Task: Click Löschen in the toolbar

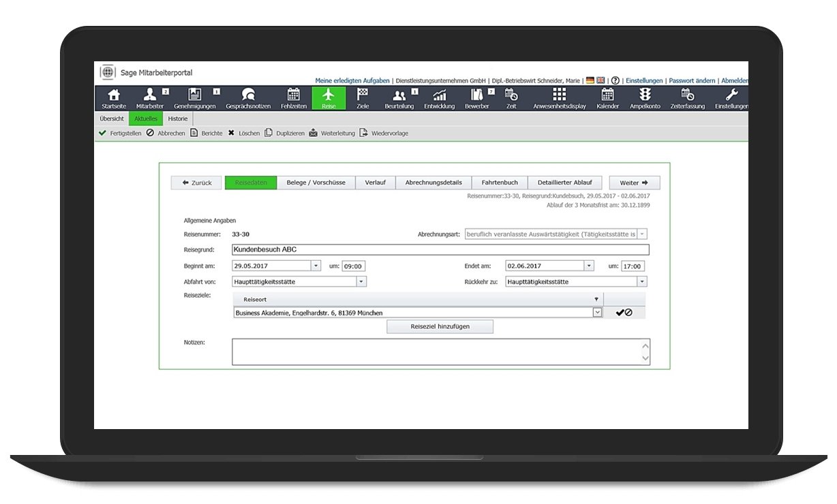Action: click(x=244, y=133)
